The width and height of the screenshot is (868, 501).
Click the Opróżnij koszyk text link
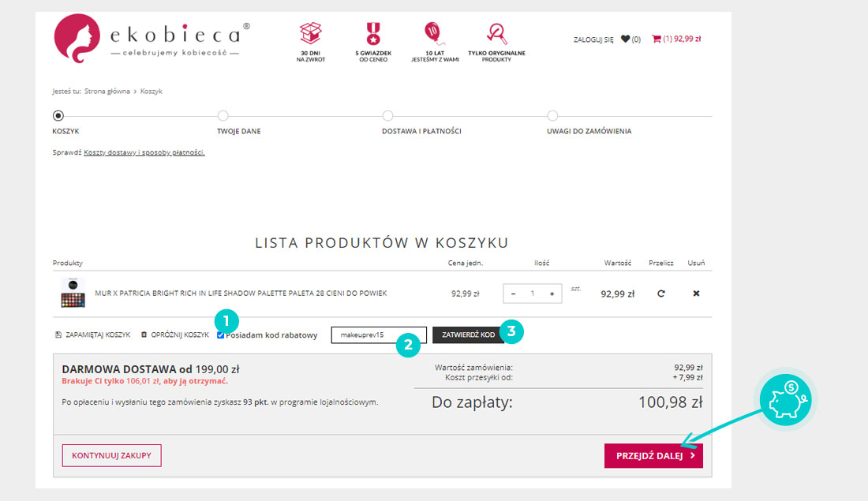[x=180, y=335]
